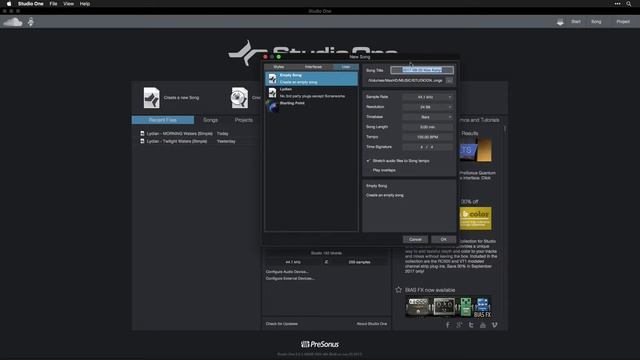
Task: Select the Empty Song template icon
Action: pos(272,78)
